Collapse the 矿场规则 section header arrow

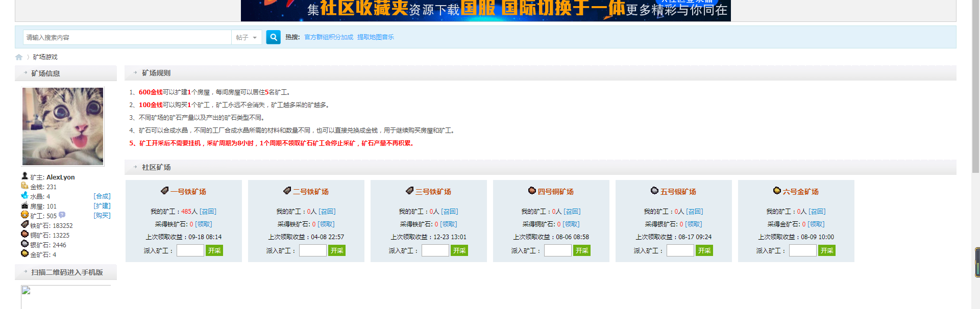pos(135,73)
